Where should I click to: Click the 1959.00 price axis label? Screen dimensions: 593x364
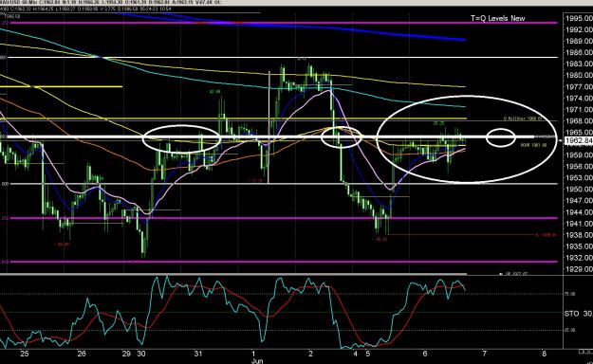(x=579, y=155)
